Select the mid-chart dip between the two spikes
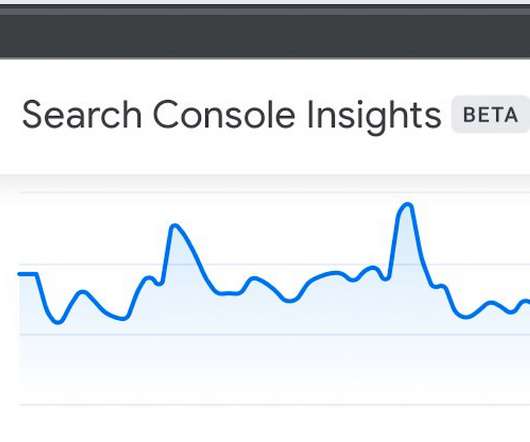 click(x=289, y=300)
